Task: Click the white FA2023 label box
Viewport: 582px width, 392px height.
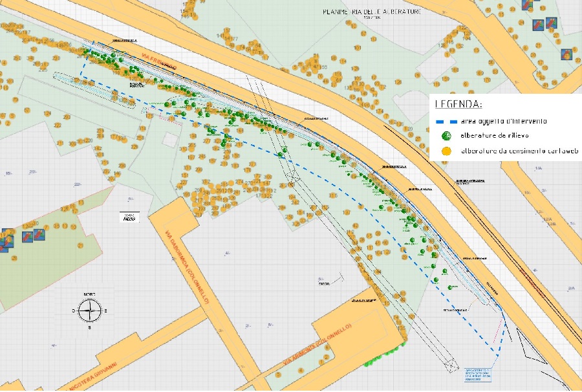Action: (130, 219)
